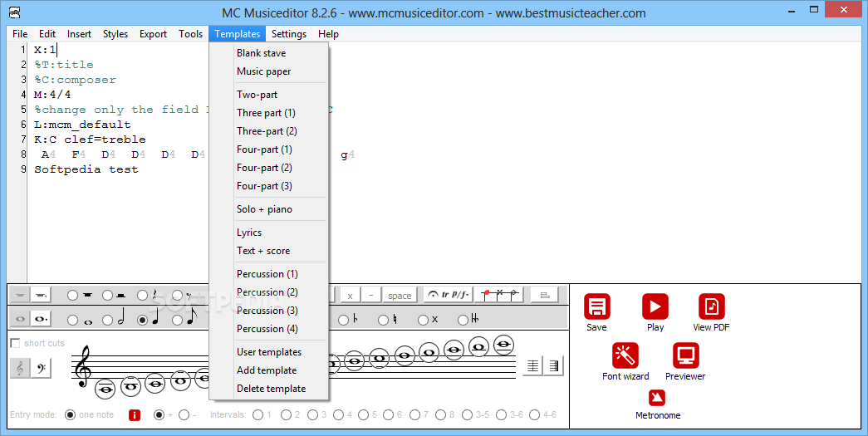Viewport: 868px width, 436px height.
Task: Select the whole note radio button
Action: (x=72, y=320)
